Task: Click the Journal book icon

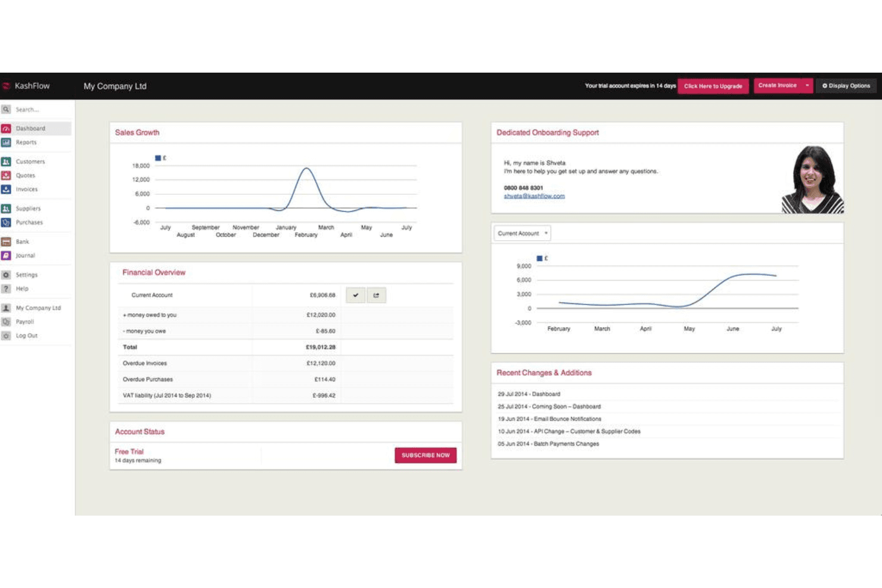Action: point(6,256)
